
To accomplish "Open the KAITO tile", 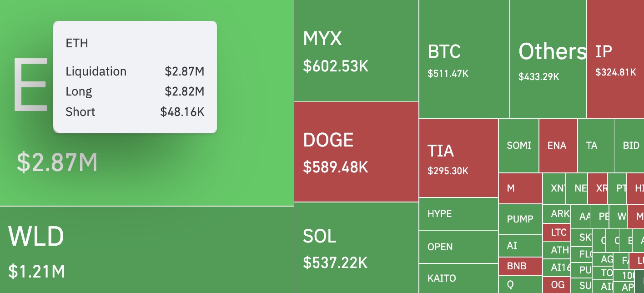I will (458, 278).
